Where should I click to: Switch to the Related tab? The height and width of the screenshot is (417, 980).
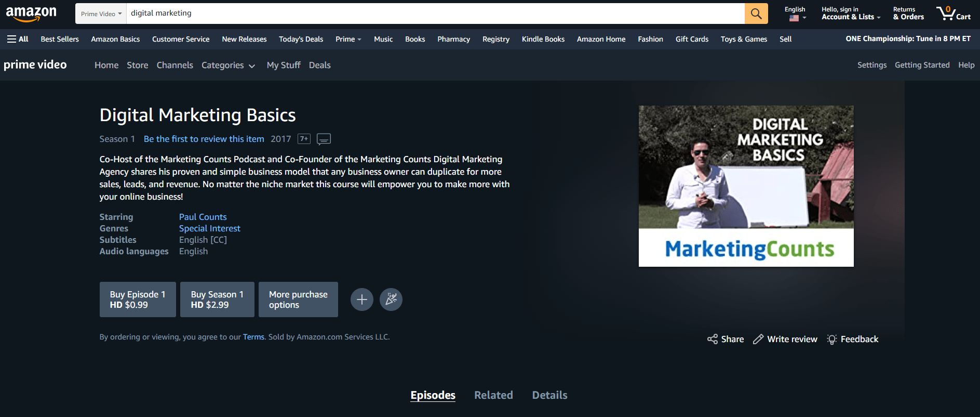(493, 395)
